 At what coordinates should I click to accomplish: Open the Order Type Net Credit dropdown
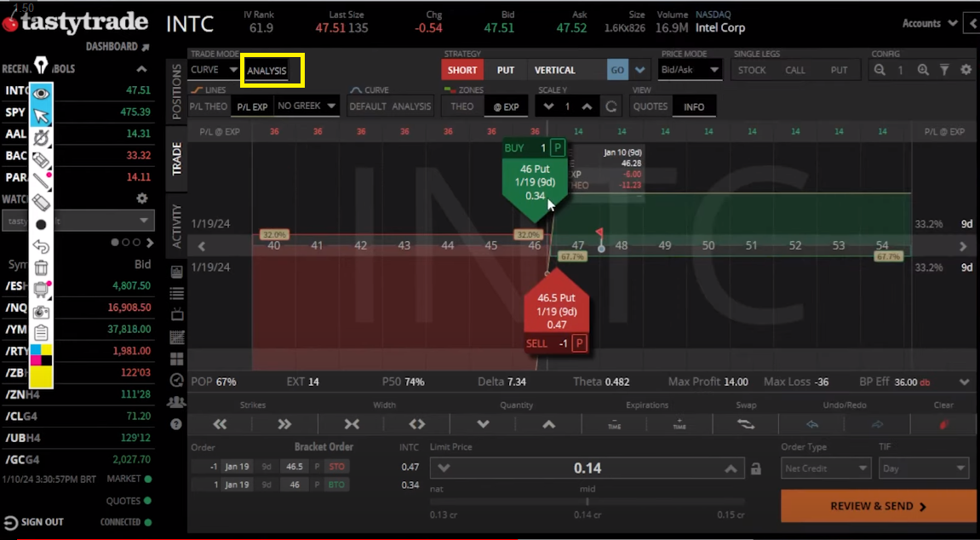coord(825,468)
